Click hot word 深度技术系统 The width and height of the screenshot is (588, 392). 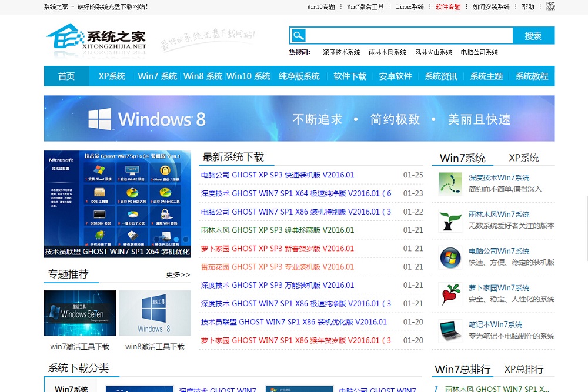click(341, 52)
